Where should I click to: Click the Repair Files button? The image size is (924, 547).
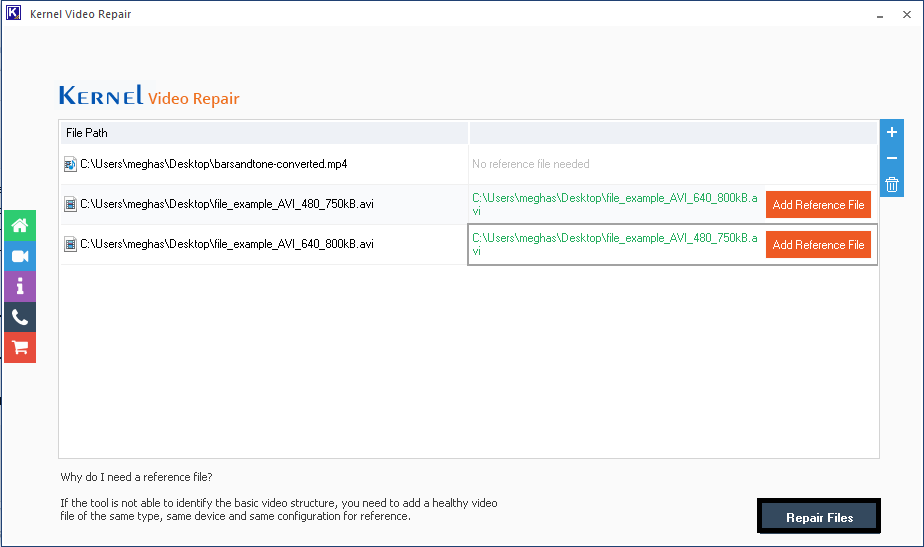(x=819, y=517)
